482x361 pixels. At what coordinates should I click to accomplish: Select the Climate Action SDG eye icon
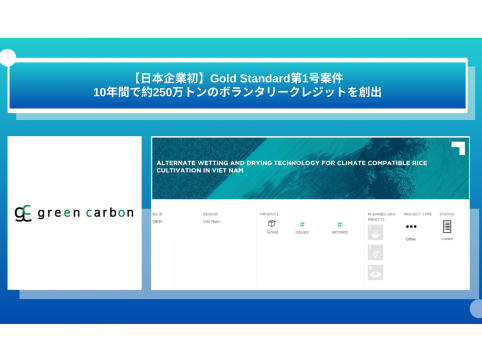pos(375,272)
